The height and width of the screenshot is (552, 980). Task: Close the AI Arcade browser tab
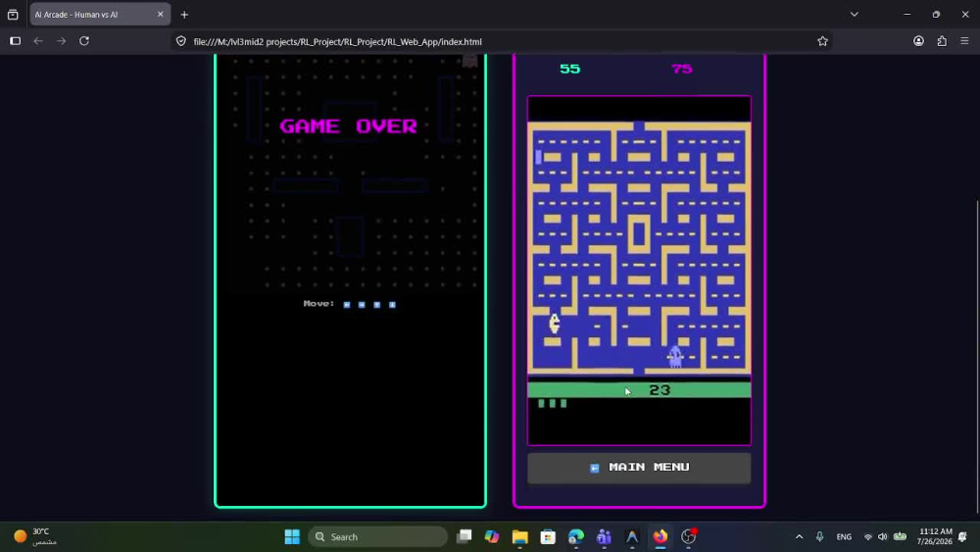pos(160,15)
